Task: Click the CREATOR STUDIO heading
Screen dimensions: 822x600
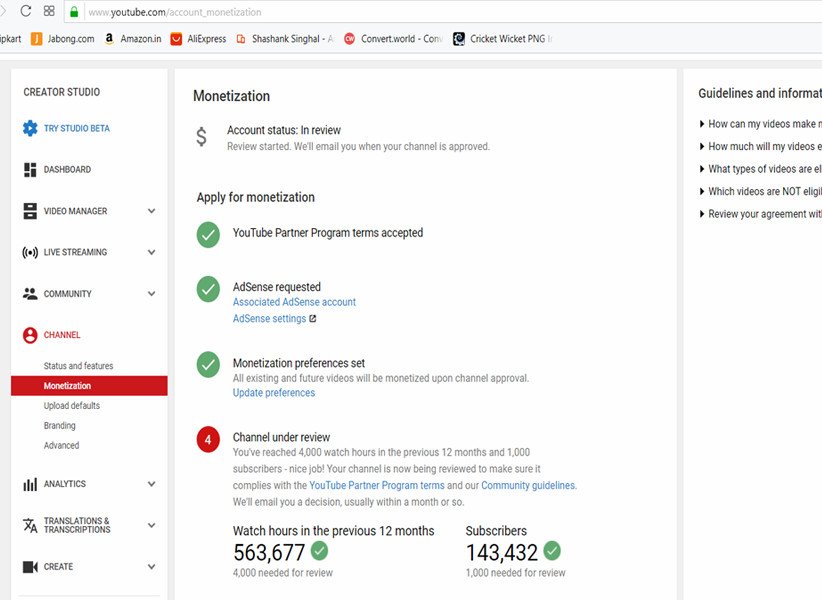Action: (61, 92)
